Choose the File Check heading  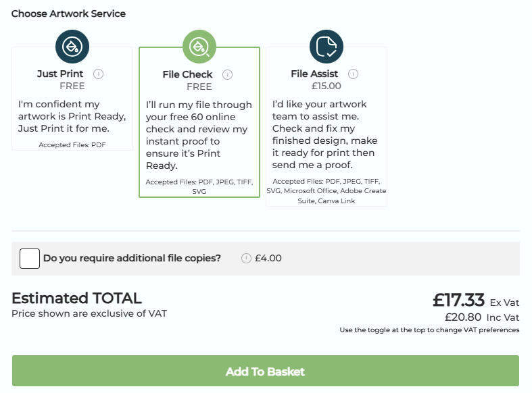187,75
